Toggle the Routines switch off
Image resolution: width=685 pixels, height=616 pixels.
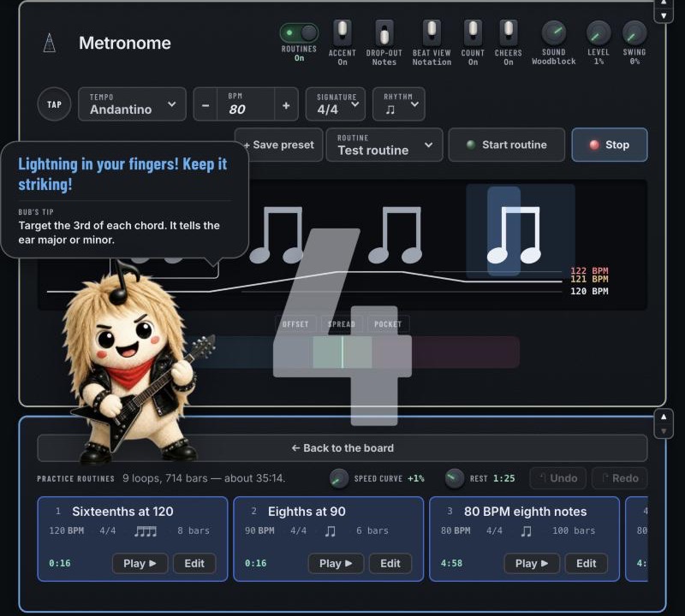coord(299,33)
